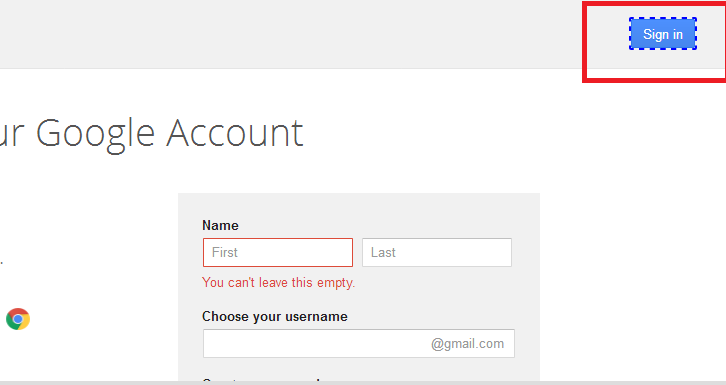Click the @gmail.com suffix text
This screenshot has height=385, width=726.
pyautogui.click(x=467, y=344)
